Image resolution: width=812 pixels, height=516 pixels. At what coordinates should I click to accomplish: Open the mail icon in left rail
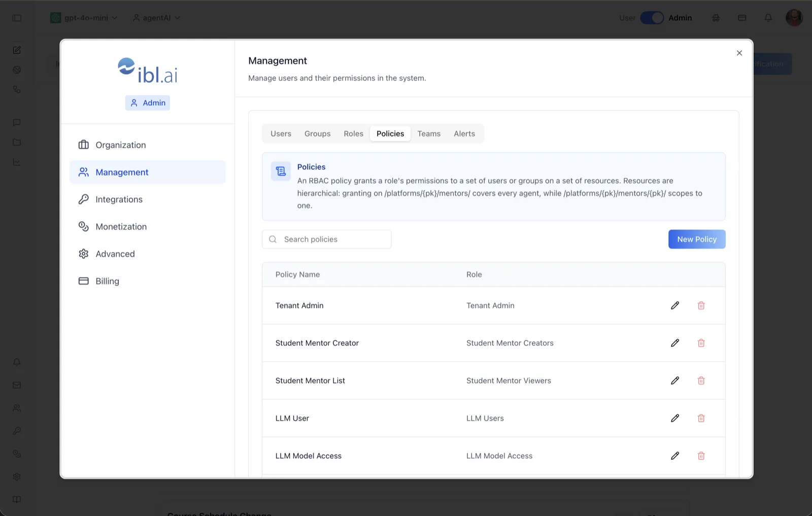coord(17,385)
